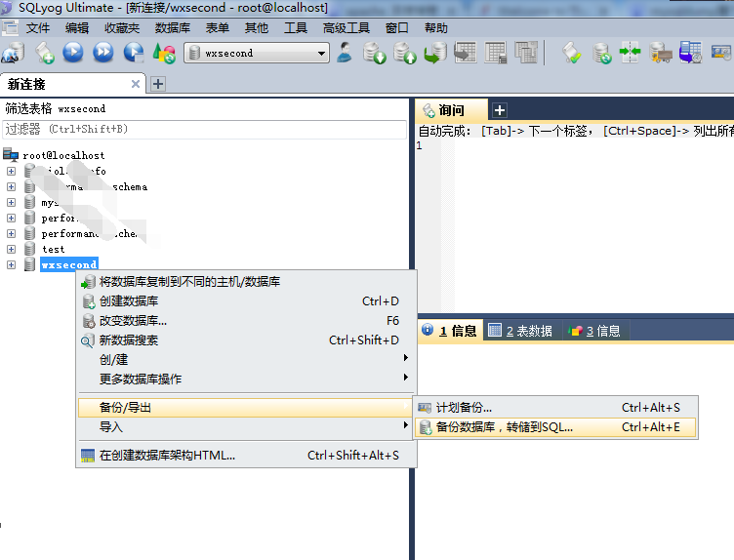
Task: Expand the wxsecond database tree node
Action: 12,264
